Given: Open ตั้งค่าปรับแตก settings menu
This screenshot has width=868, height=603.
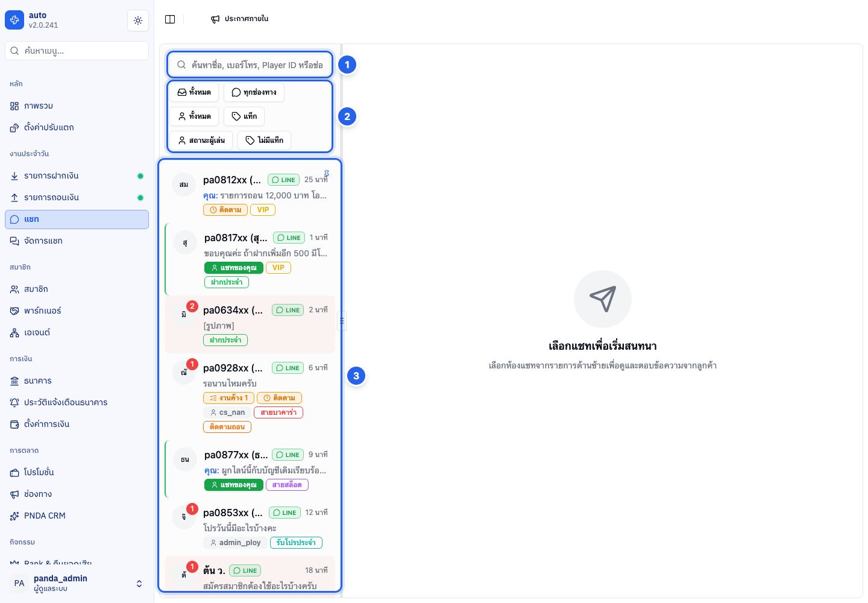Looking at the screenshot, I should pyautogui.click(x=77, y=128).
